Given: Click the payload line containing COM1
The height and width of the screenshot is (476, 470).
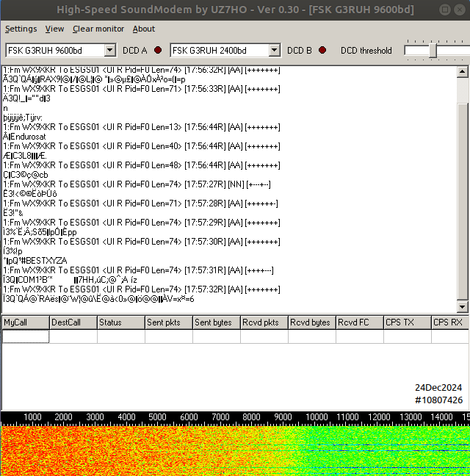Looking at the screenshot, I should [70, 280].
